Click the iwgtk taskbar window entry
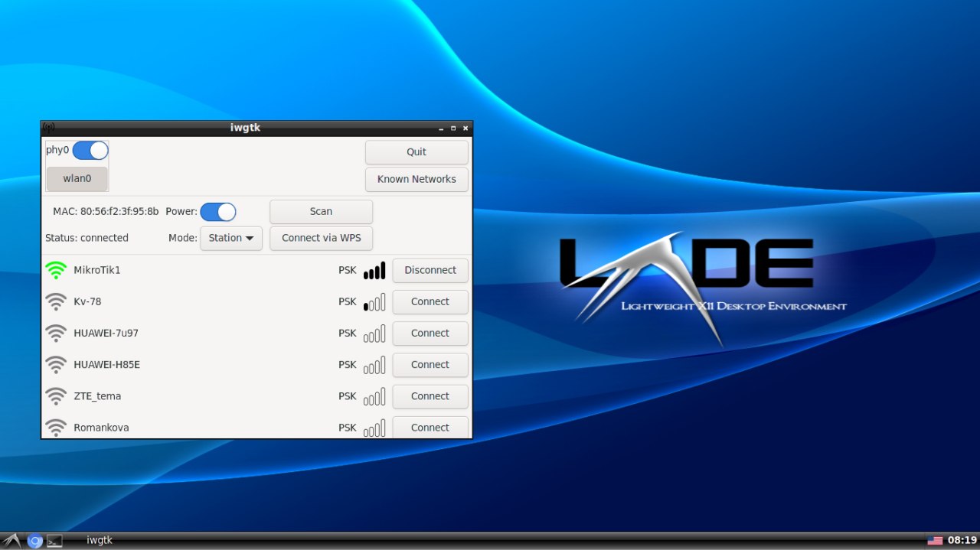 click(100, 540)
